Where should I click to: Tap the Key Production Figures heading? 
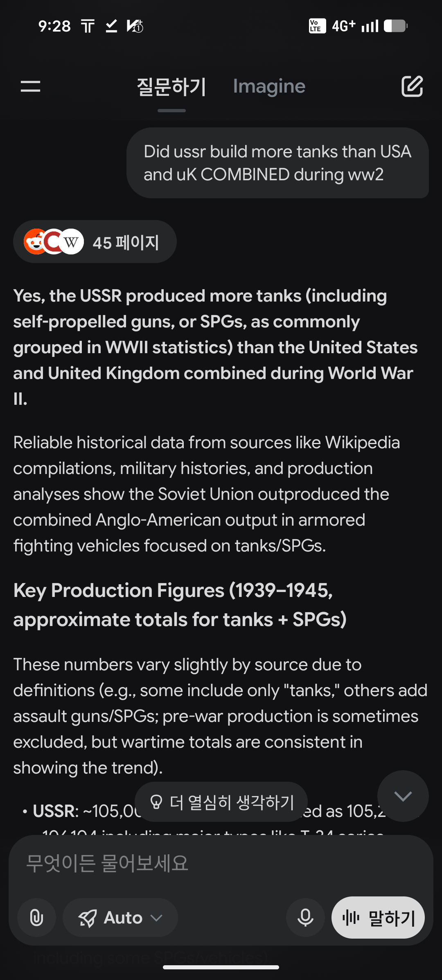pyautogui.click(x=180, y=605)
